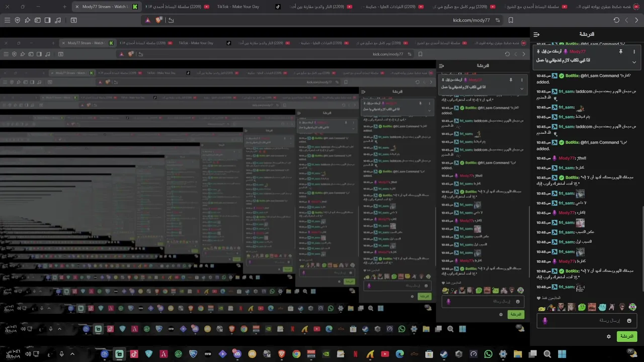Image resolution: width=644 pixels, height=362 pixels.
Task: Open Netflix from the taskbar
Action: pyautogui.click(x=356, y=354)
